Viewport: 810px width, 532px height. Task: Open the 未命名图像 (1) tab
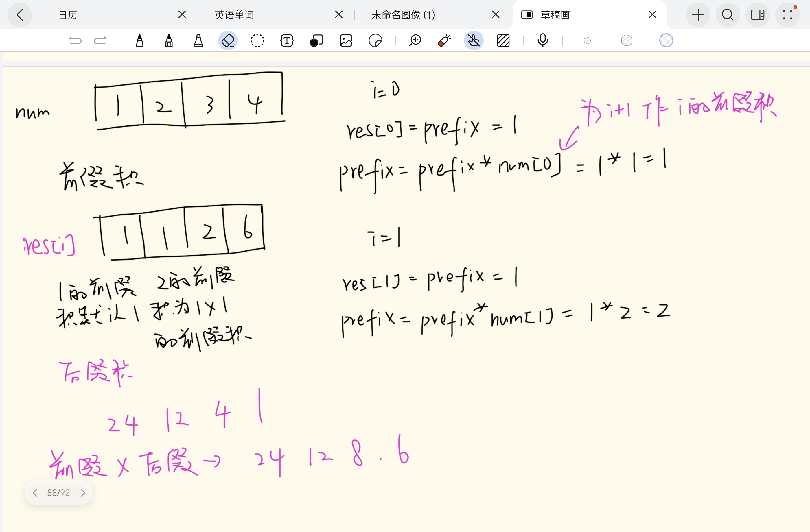click(403, 15)
